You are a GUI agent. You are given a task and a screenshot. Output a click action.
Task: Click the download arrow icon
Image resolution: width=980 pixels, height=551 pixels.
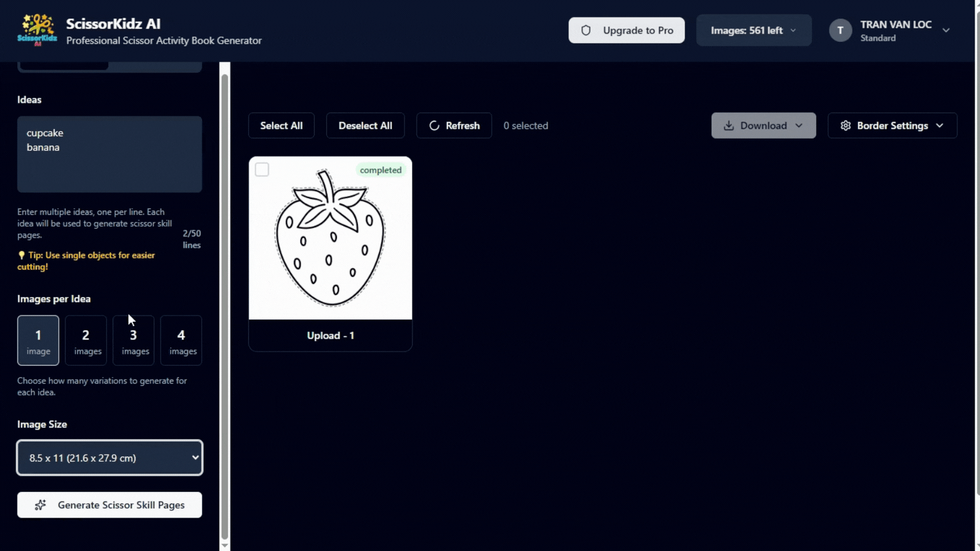[x=729, y=126]
